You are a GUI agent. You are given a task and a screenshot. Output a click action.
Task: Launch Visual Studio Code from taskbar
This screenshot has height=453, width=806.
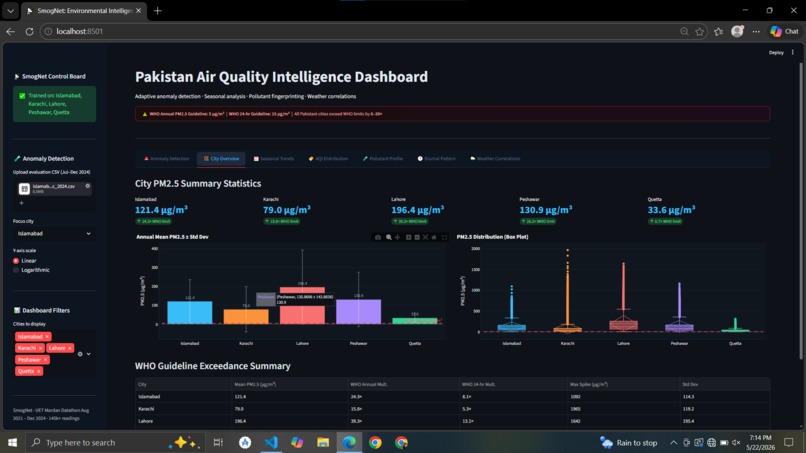point(271,442)
